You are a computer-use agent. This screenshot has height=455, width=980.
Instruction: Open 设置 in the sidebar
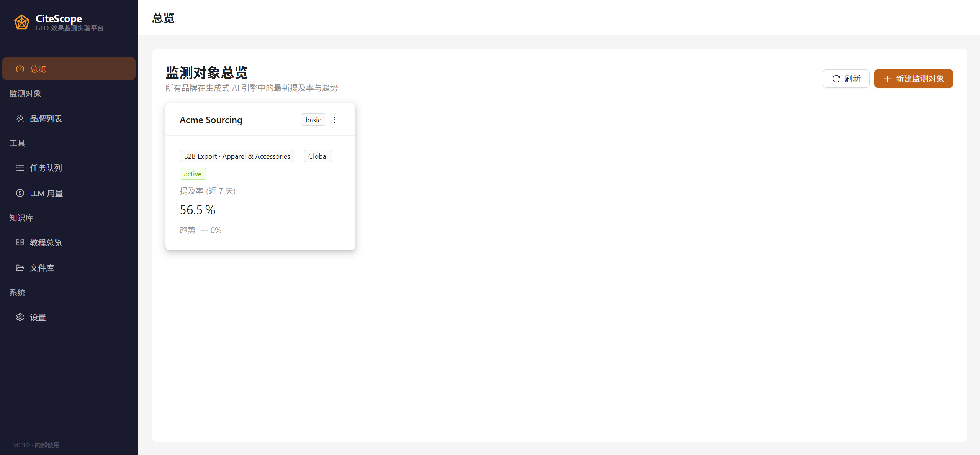[69, 317]
